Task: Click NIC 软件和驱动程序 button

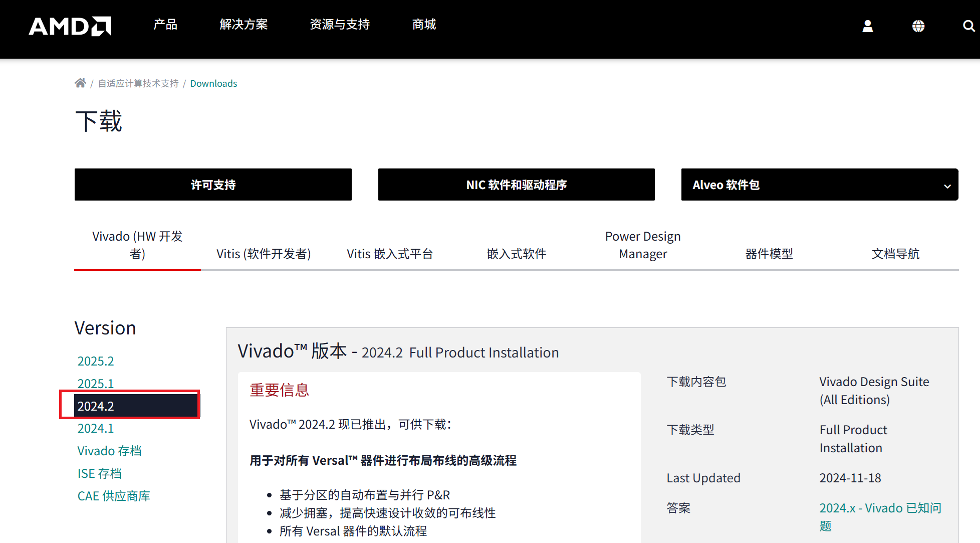Action: pyautogui.click(x=516, y=185)
